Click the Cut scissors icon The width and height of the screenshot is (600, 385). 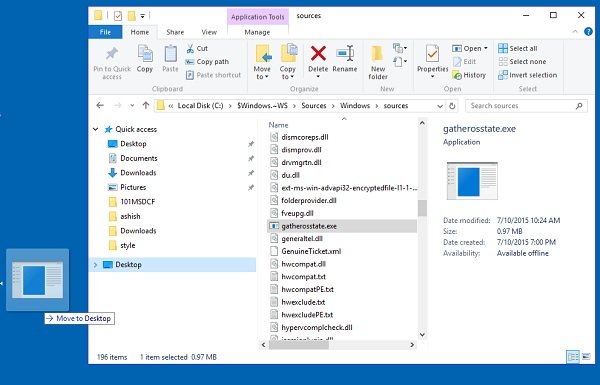pyautogui.click(x=190, y=49)
